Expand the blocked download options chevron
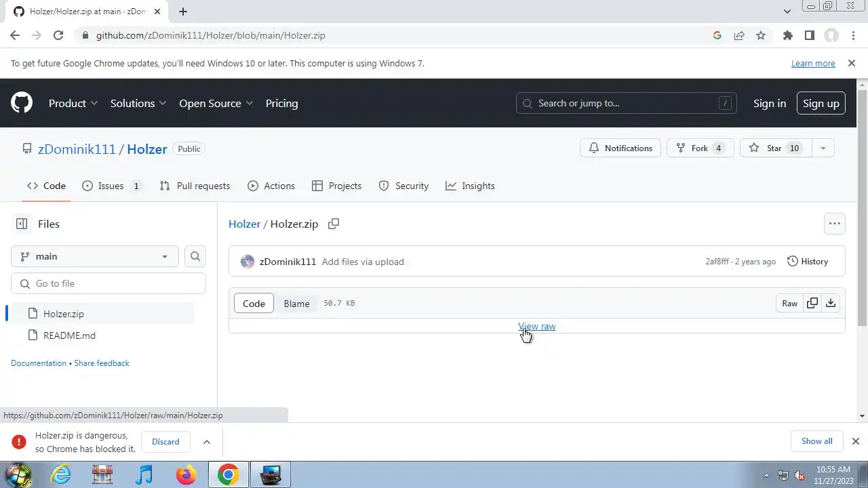Image resolution: width=868 pixels, height=488 pixels. [x=207, y=442]
